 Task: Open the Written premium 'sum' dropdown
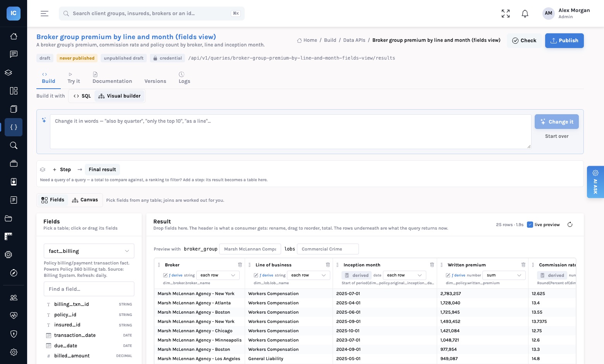tap(504, 275)
